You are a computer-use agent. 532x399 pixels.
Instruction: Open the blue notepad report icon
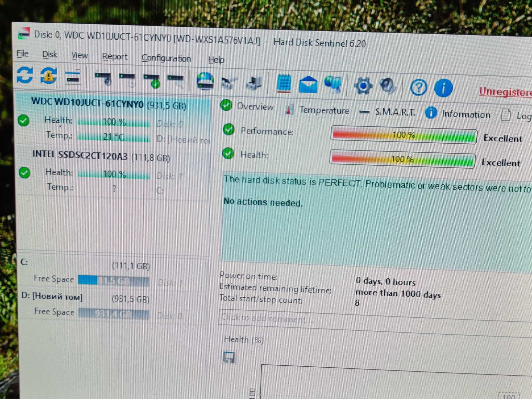pyautogui.click(x=284, y=84)
